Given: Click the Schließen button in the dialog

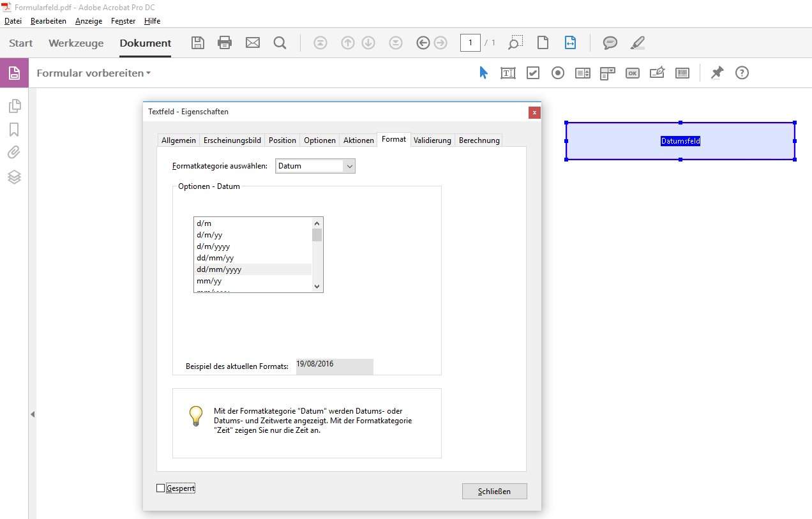Looking at the screenshot, I should pyautogui.click(x=494, y=491).
